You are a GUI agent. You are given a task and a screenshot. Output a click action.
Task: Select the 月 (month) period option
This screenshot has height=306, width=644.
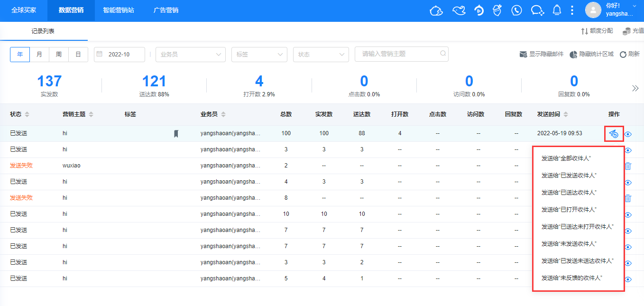click(x=39, y=55)
